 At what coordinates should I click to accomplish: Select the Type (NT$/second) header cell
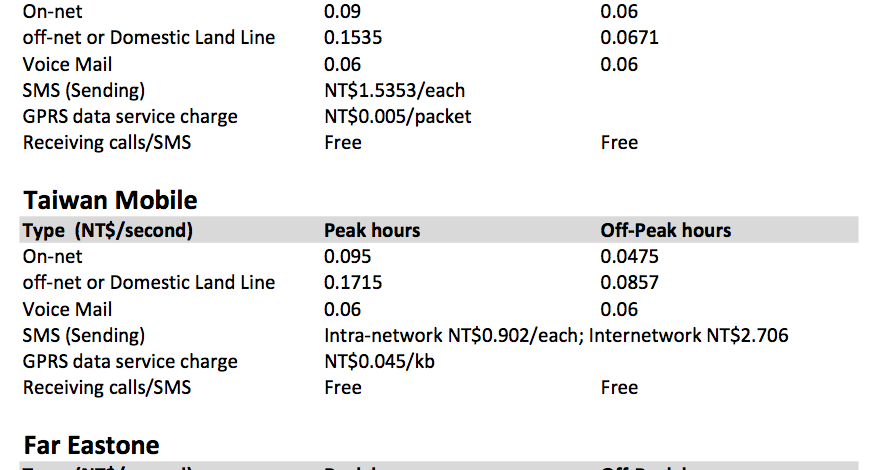[x=108, y=231]
